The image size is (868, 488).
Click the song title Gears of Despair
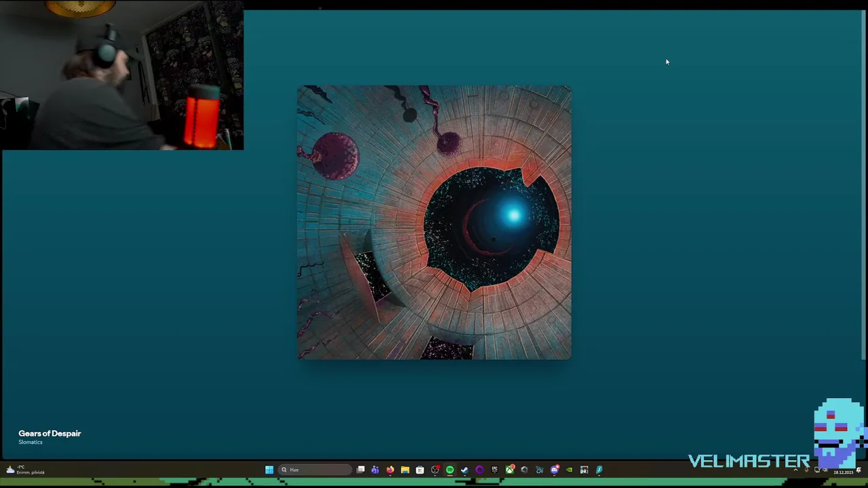(x=50, y=433)
